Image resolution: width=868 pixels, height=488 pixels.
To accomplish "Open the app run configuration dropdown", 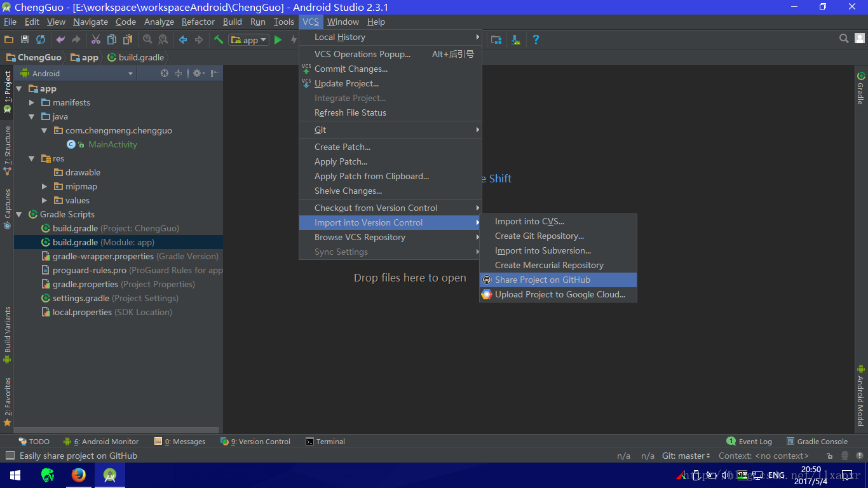I will pyautogui.click(x=248, y=39).
